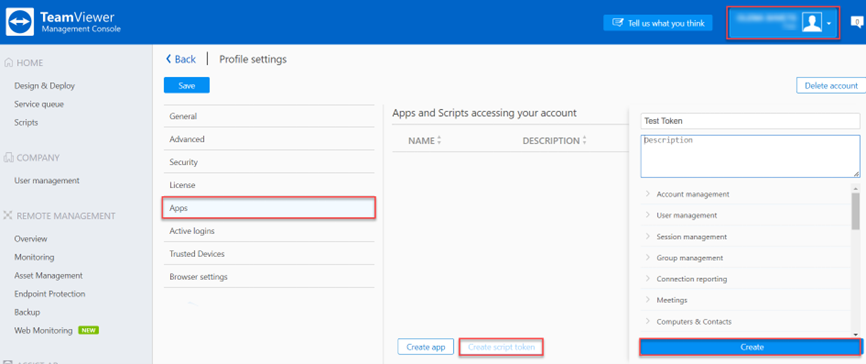The image size is (866, 364).
Task: Click the blue Create button
Action: pyautogui.click(x=752, y=347)
